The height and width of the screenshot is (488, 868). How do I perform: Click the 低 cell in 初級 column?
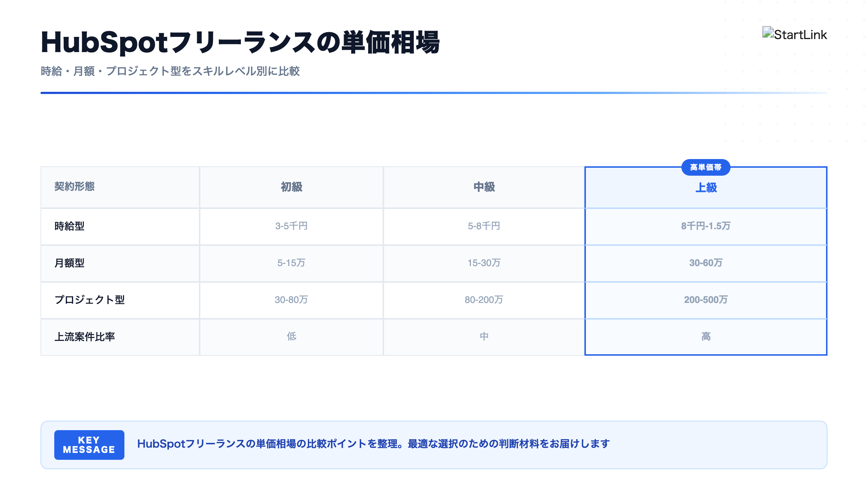pyautogui.click(x=292, y=337)
